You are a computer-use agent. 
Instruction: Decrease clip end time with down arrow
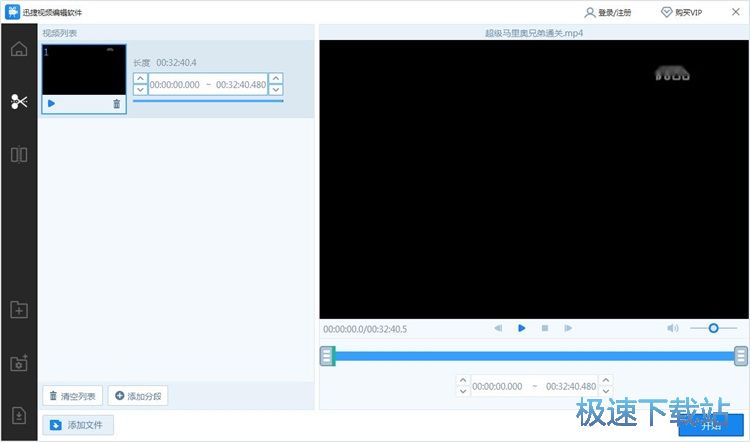(x=276, y=89)
